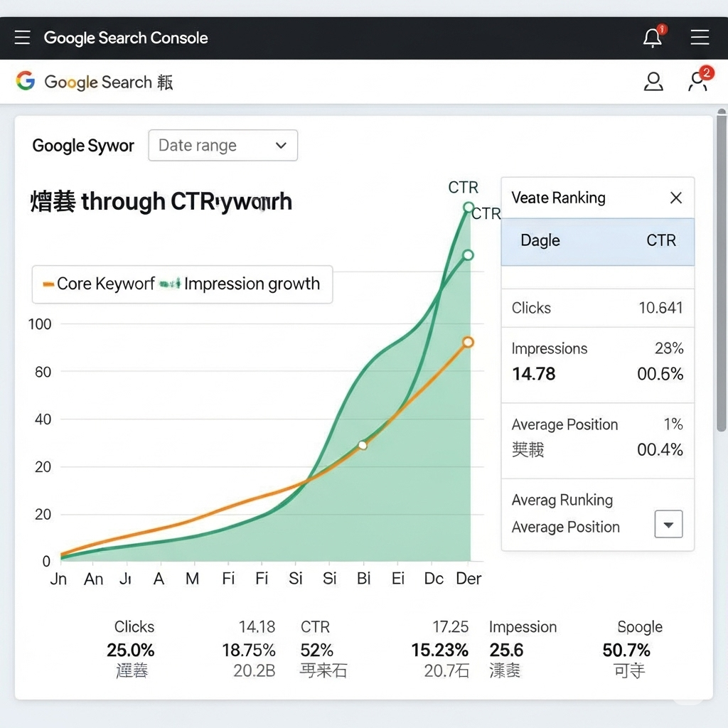Click the top CTR data point on chart
728x728 pixels.
(469, 207)
